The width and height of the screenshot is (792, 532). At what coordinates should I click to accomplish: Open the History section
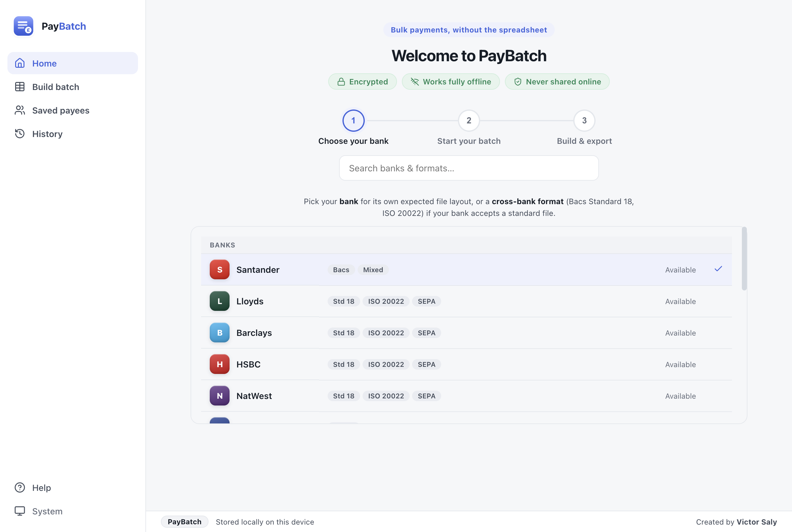(x=73, y=134)
